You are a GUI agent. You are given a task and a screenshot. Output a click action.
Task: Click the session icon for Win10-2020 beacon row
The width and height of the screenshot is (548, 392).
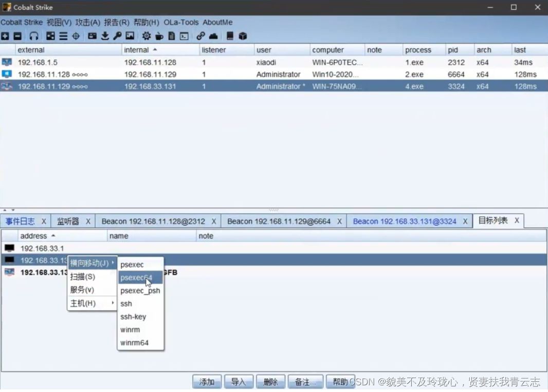[7, 74]
